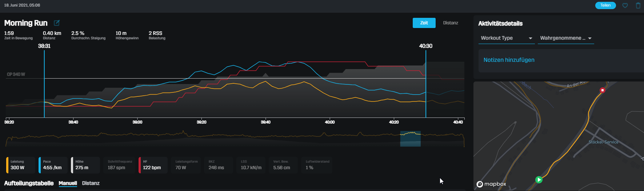Click the 40:30 selection end marker

click(x=425, y=46)
